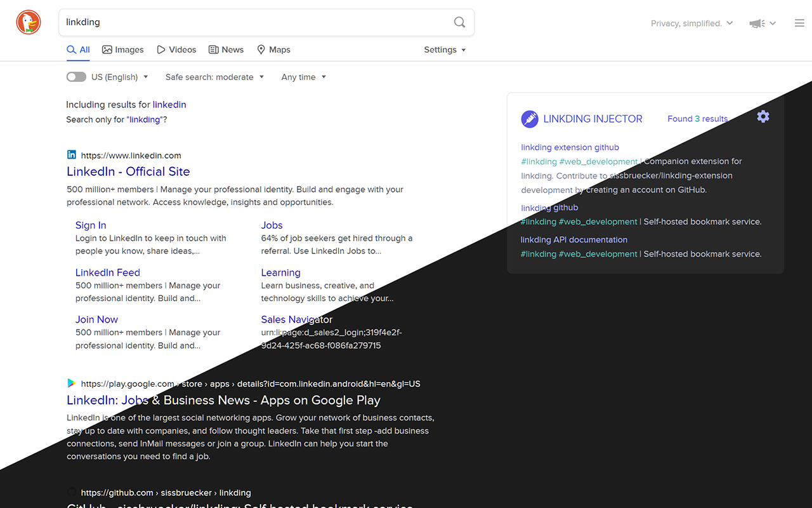This screenshot has width=812, height=508.
Task: Switch to the News tab
Action: coord(226,49)
